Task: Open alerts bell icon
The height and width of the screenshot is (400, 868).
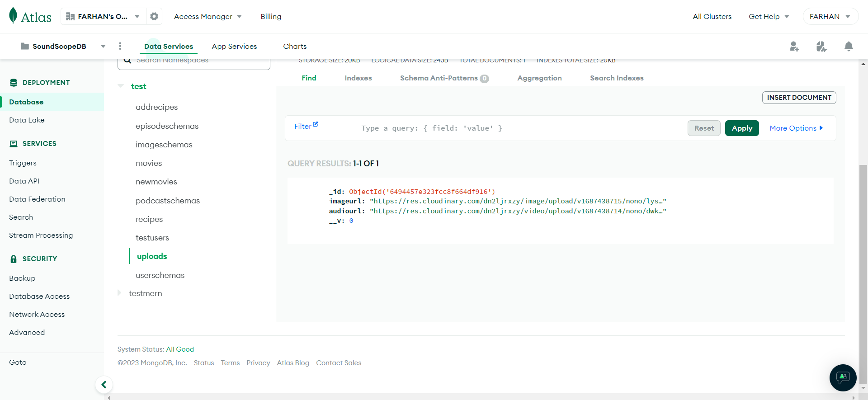Action: [849, 46]
